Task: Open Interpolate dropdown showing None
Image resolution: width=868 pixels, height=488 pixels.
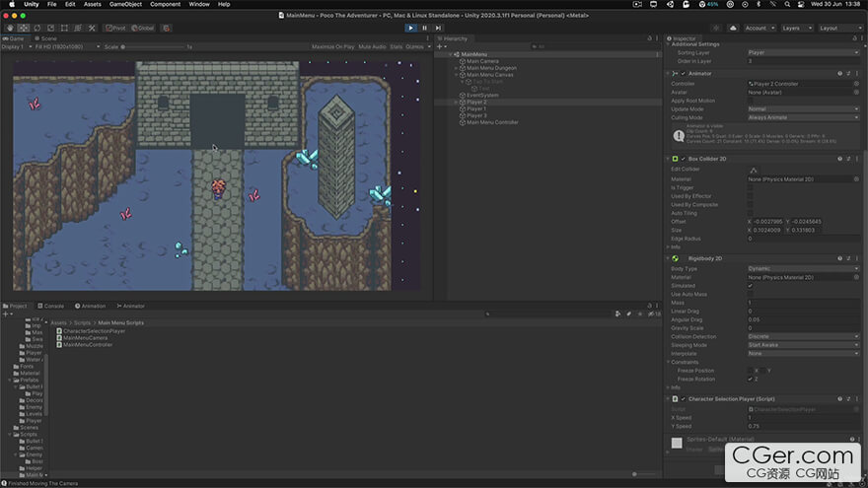Action: (x=803, y=354)
